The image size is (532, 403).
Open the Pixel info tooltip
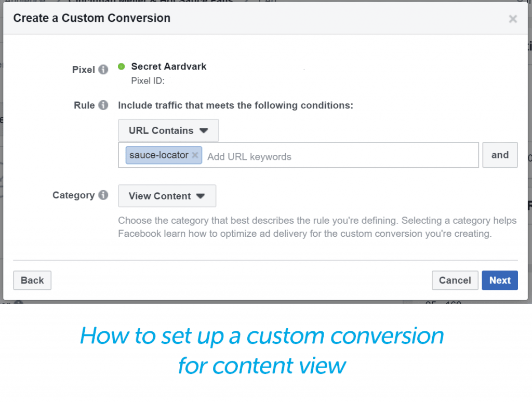point(103,69)
